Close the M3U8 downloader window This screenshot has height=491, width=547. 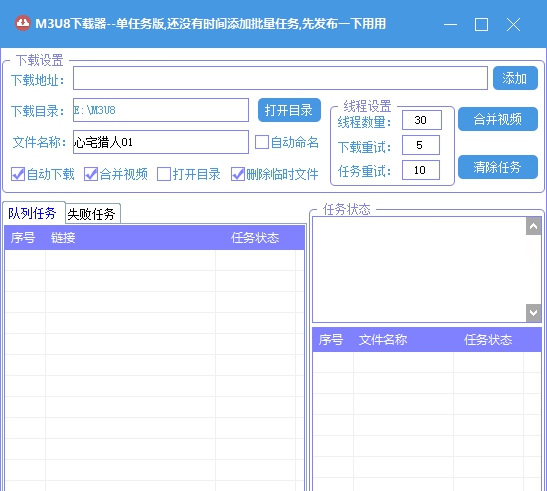tap(513, 24)
